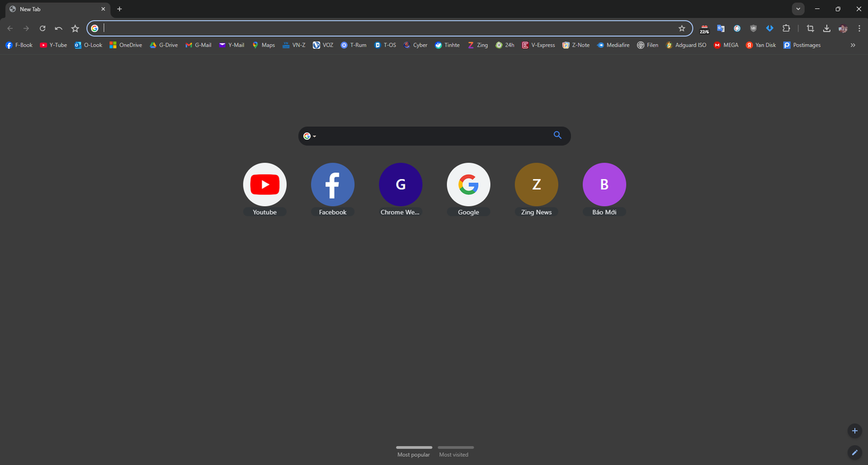
Task: Open the OneDrive bookmark
Action: (126, 45)
